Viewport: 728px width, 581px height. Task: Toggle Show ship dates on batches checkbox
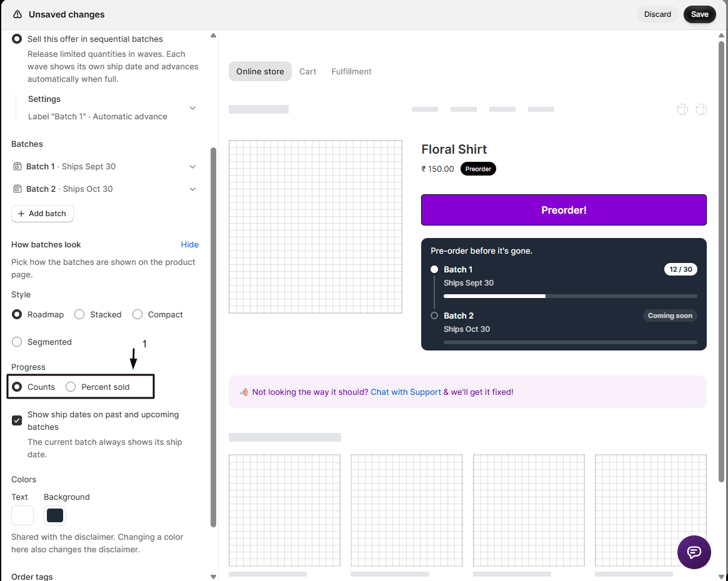coord(17,420)
